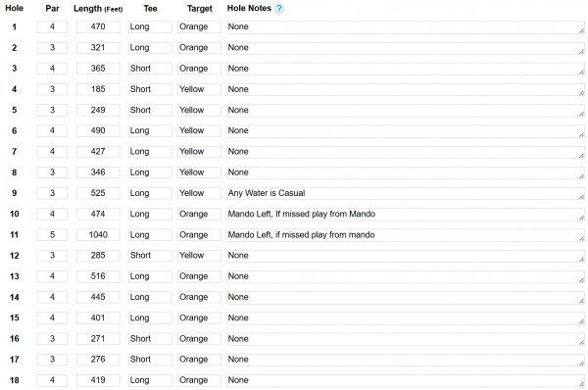This screenshot has width=588, height=390.
Task: Click the Par field for hole 8
Action: coord(52,172)
